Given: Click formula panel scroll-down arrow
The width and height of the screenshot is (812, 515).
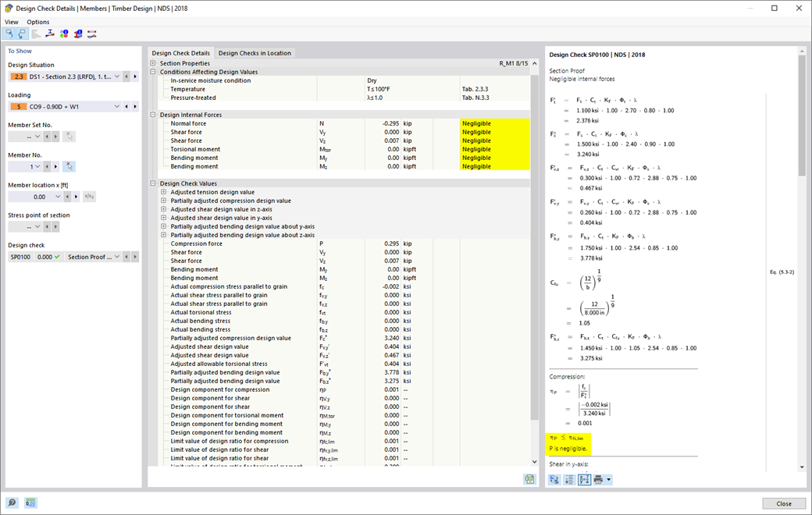Looking at the screenshot, I should click(x=802, y=467).
